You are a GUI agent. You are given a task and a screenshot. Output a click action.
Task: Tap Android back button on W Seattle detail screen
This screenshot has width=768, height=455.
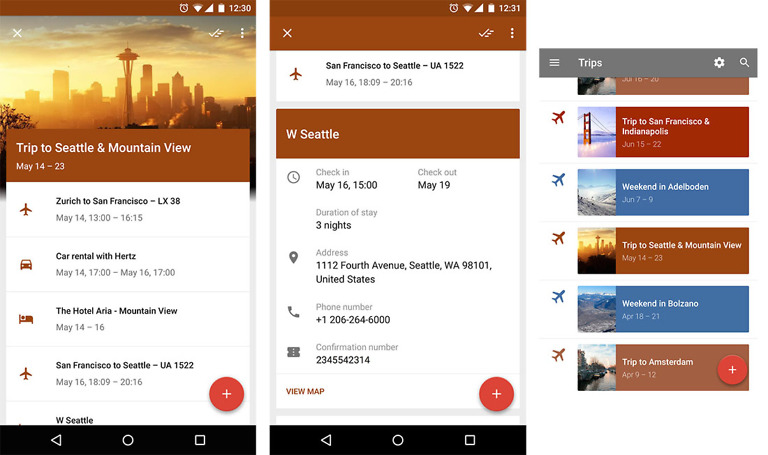click(326, 440)
